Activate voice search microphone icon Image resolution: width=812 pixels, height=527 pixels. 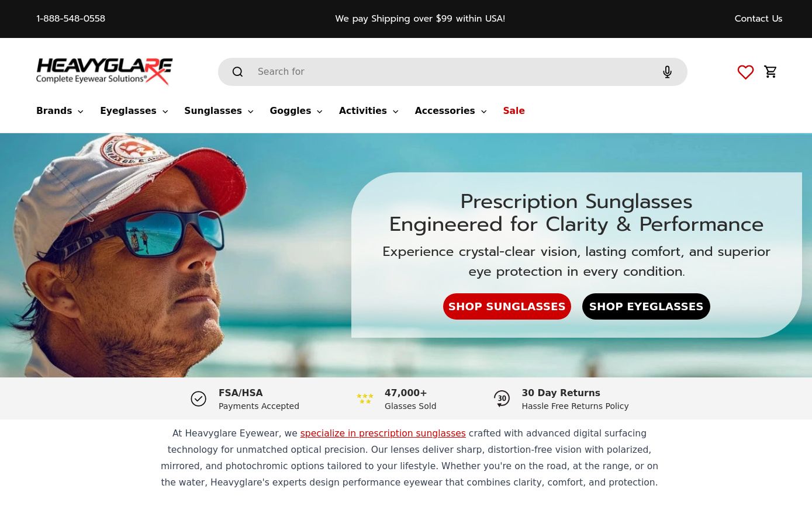tap(667, 72)
